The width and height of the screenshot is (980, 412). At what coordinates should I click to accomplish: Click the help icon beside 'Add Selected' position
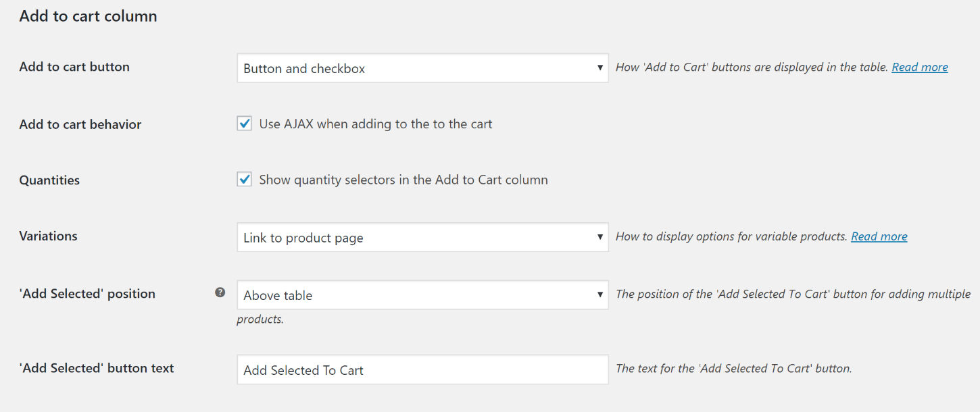[220, 292]
